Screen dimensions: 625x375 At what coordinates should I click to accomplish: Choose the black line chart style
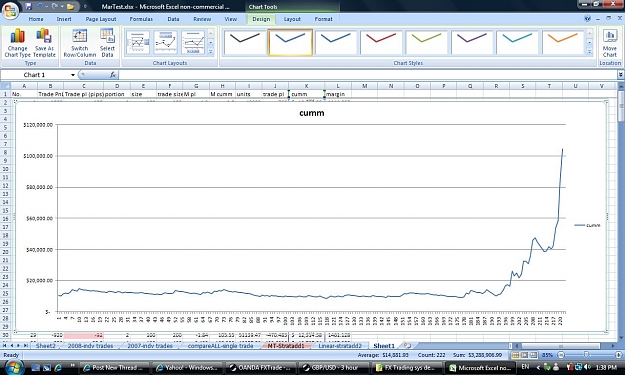244,42
